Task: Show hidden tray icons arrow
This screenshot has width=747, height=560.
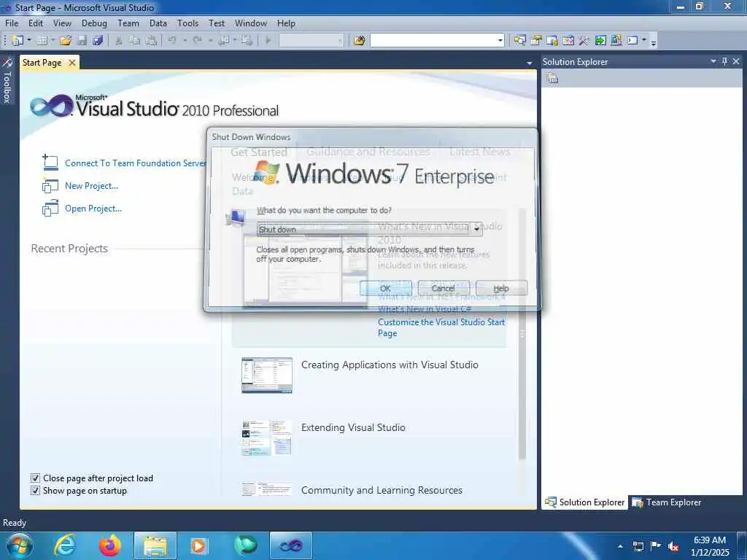Action: (x=620, y=547)
